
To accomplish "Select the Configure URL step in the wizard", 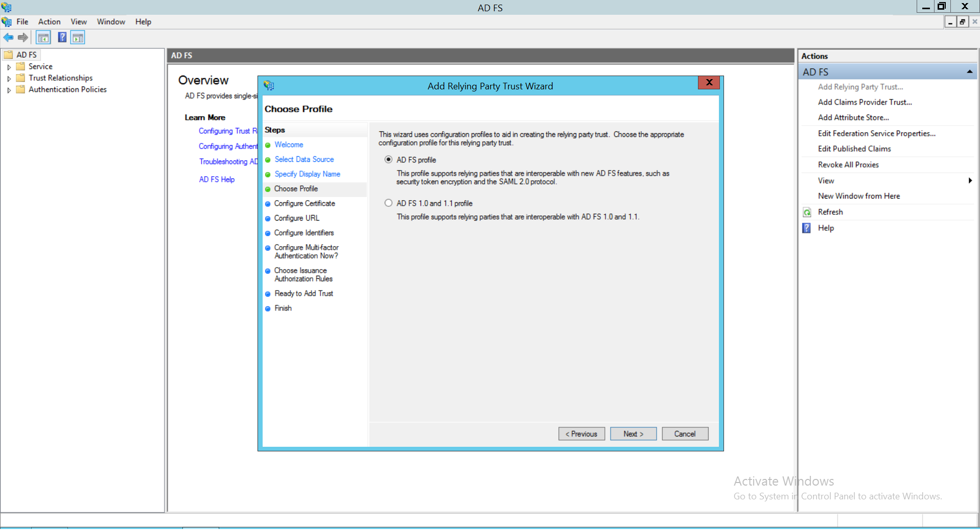I will [296, 218].
